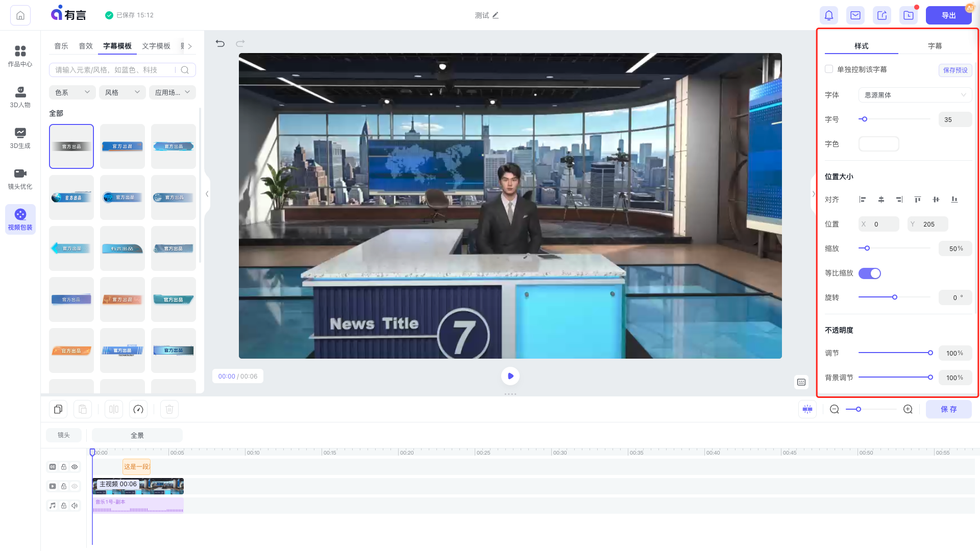Lock the music track

pos(64,506)
